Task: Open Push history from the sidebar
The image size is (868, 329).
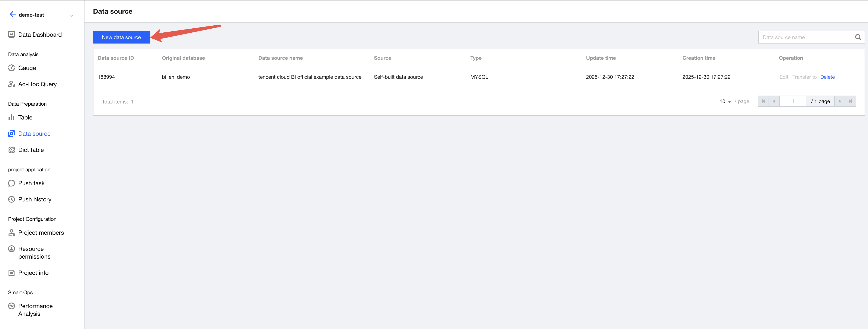Action: click(35, 199)
